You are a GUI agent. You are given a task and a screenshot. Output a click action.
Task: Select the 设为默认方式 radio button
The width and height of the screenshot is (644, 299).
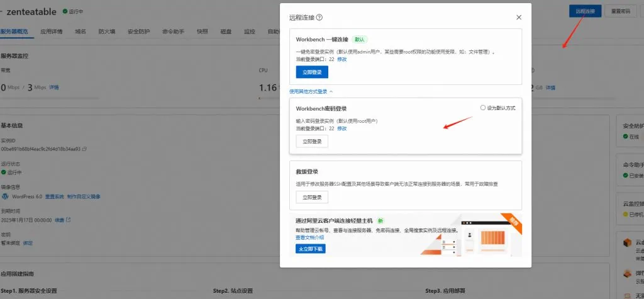[483, 108]
